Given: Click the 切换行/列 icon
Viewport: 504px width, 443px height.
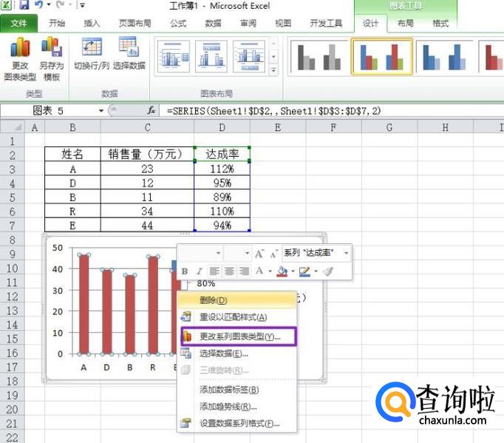Looking at the screenshot, I should 92,53.
